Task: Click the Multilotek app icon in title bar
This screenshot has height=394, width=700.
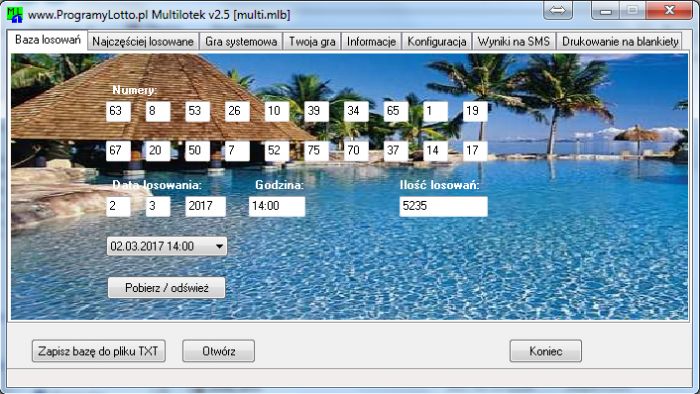Action: coord(15,14)
